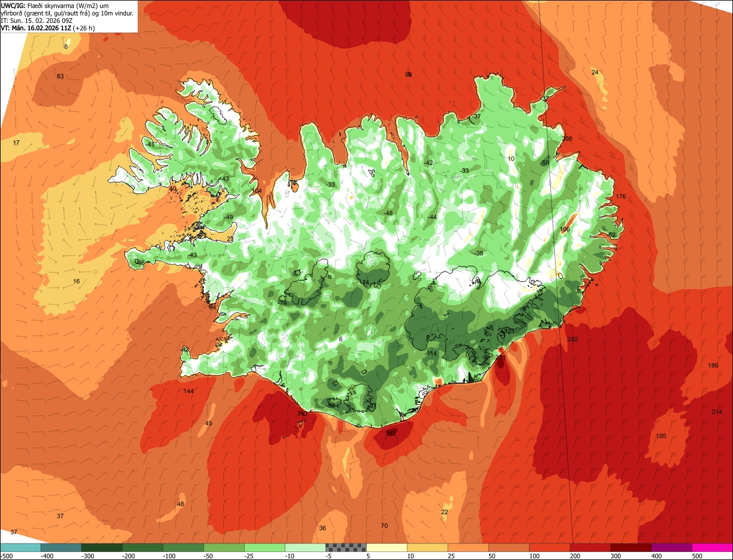This screenshot has height=560, width=733.
Task: Click the pale yellow legend swatch between 5 and 10
Action: [x=387, y=547]
